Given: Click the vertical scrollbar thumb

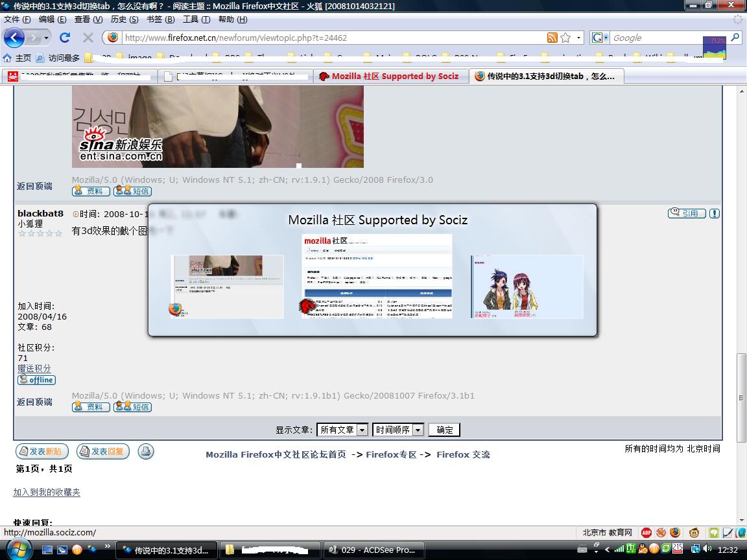Looking at the screenshot, I should pos(741,398).
